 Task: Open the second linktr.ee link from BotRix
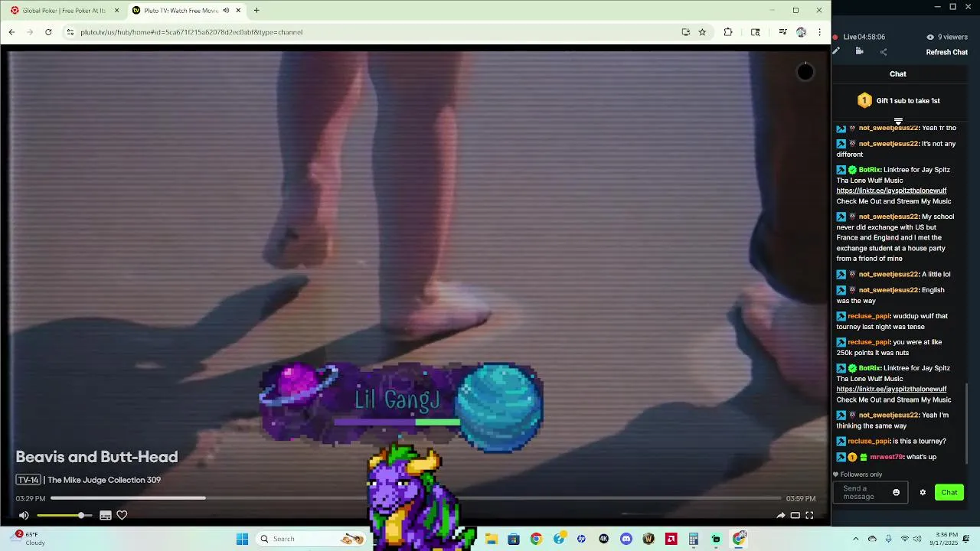891,389
